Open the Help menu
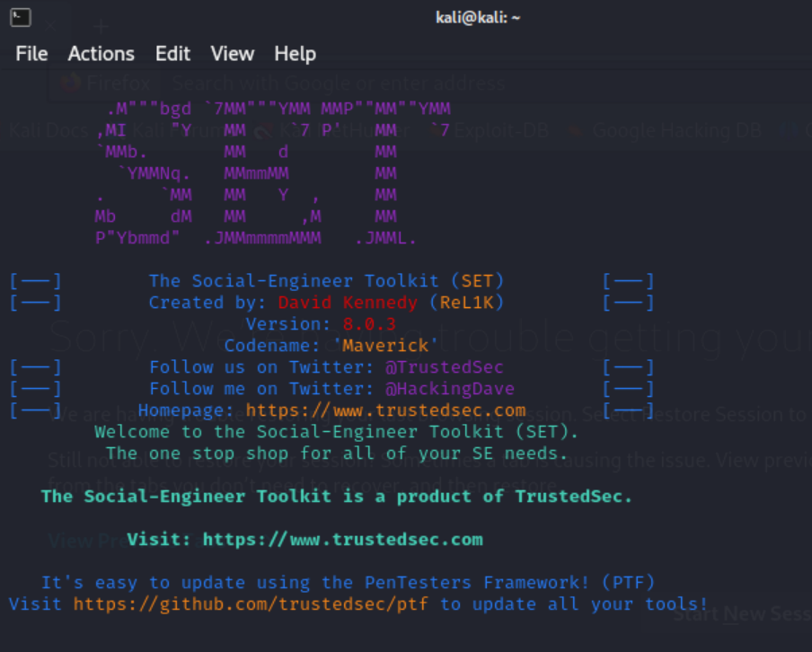This screenshot has height=652, width=812. click(x=296, y=54)
